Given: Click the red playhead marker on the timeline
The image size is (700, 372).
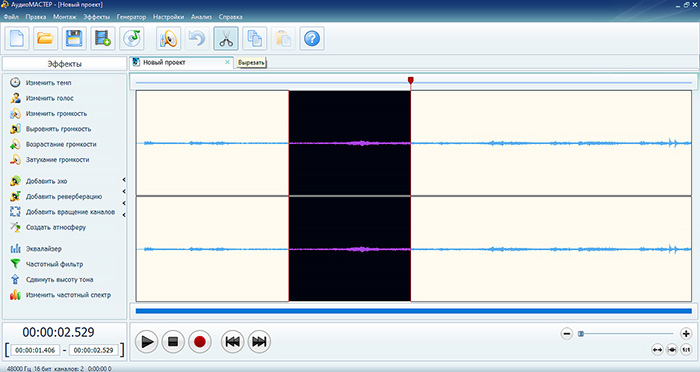Looking at the screenshot, I should tap(411, 80).
